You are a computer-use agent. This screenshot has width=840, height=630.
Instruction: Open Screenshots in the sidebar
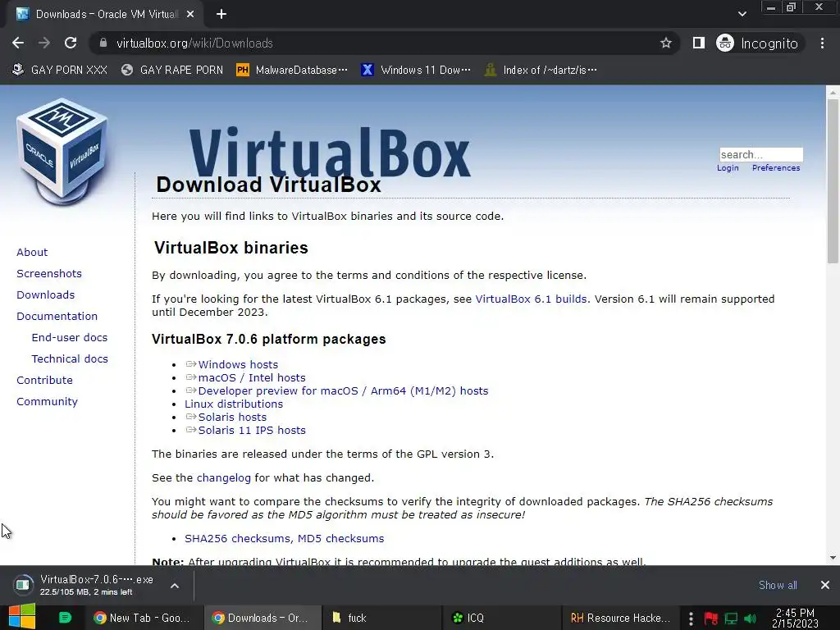pos(49,273)
